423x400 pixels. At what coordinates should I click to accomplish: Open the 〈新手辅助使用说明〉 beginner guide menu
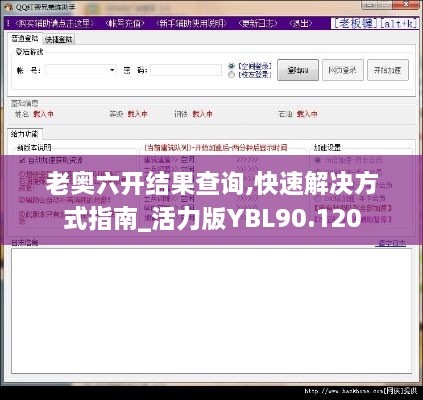click(191, 23)
